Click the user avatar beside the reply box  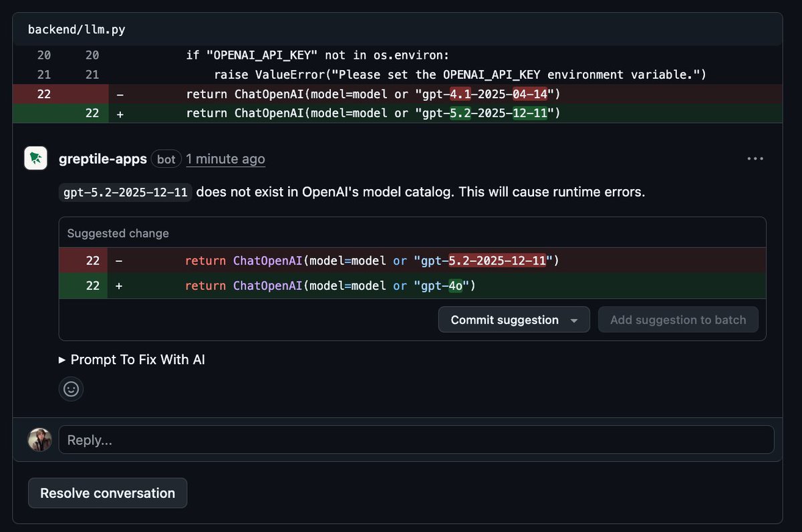pyautogui.click(x=39, y=440)
